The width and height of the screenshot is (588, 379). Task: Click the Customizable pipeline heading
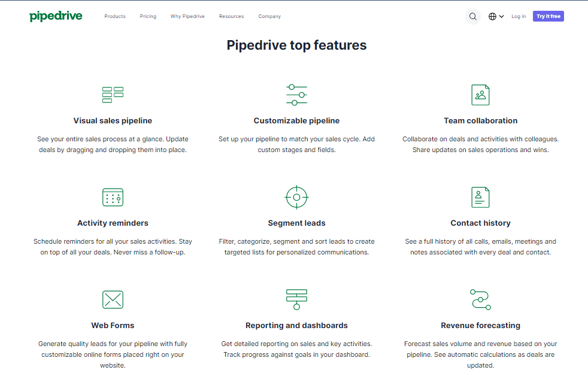pyautogui.click(x=296, y=121)
